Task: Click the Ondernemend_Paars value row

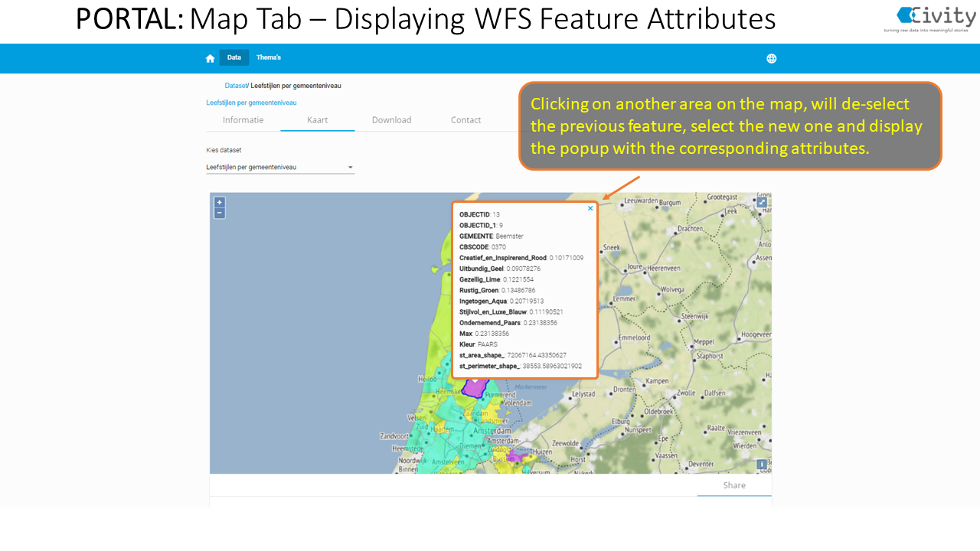Action: [x=508, y=323]
